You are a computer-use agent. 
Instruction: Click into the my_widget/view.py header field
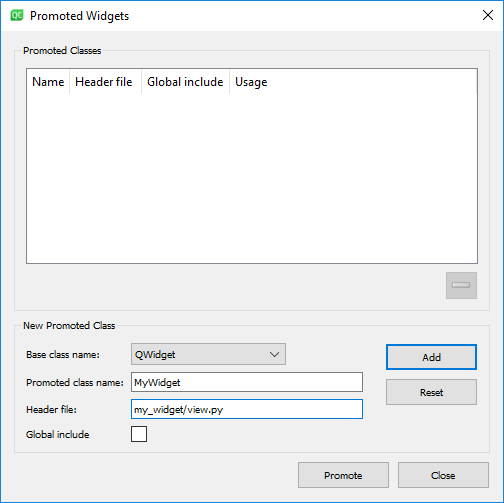(247, 409)
